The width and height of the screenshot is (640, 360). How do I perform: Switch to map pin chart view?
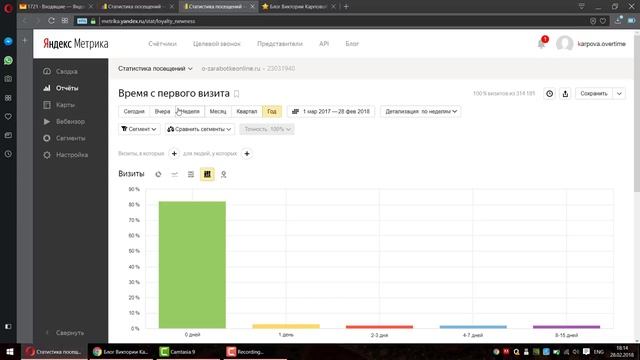[x=224, y=174]
